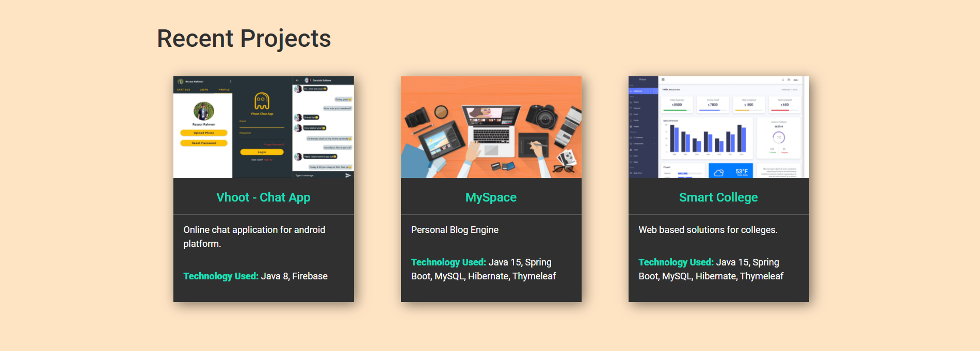Click 'Technology Used' label on MySpace card

click(448, 262)
